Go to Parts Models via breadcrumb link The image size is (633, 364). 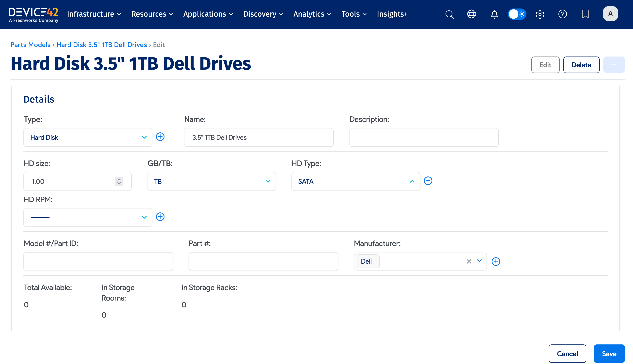tap(30, 45)
